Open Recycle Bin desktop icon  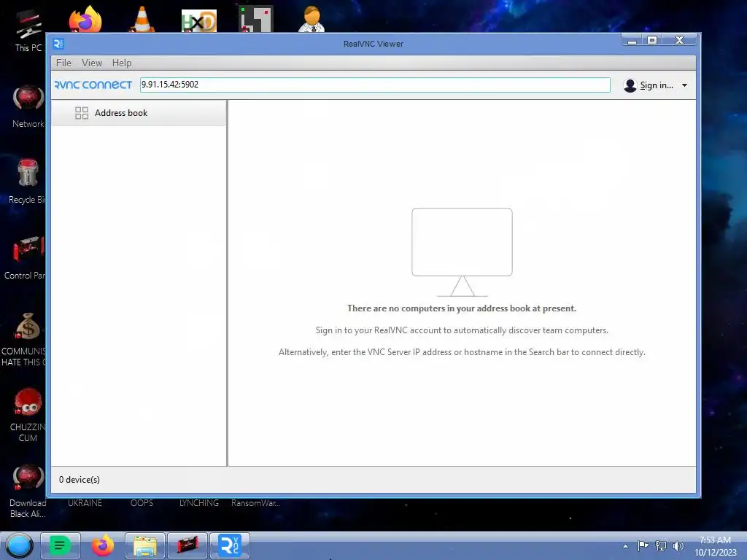click(28, 182)
